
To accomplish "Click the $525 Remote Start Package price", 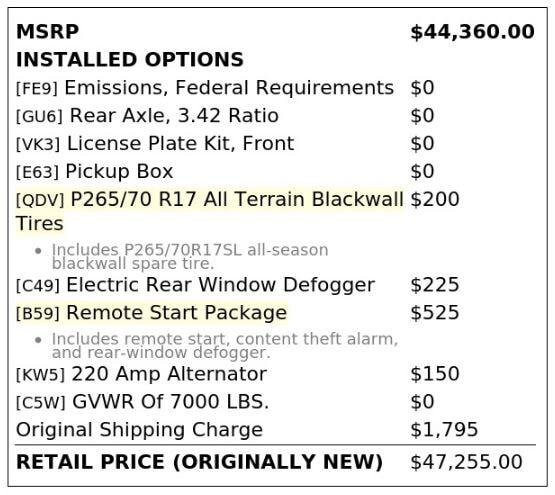I will 435,313.
